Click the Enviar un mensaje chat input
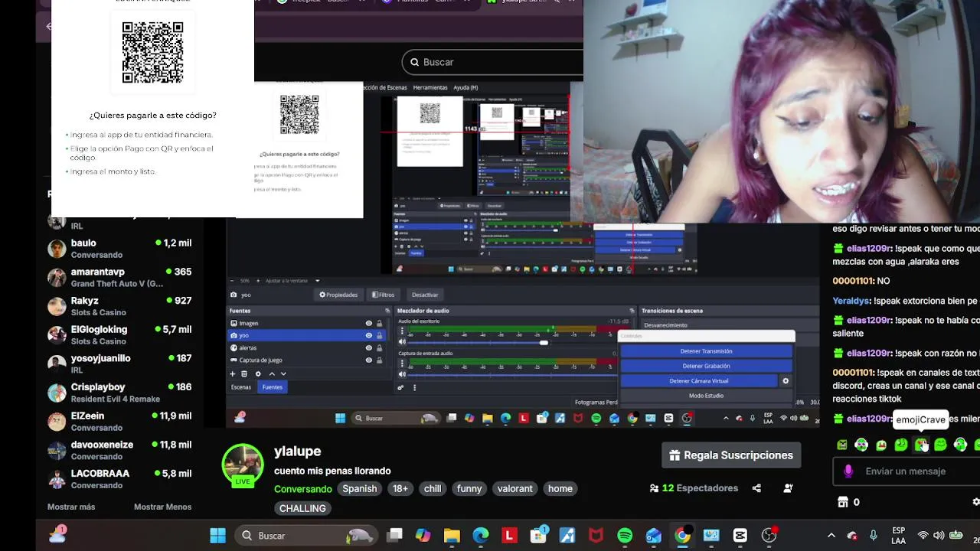Viewport: 980px width, 551px height. pos(906,471)
